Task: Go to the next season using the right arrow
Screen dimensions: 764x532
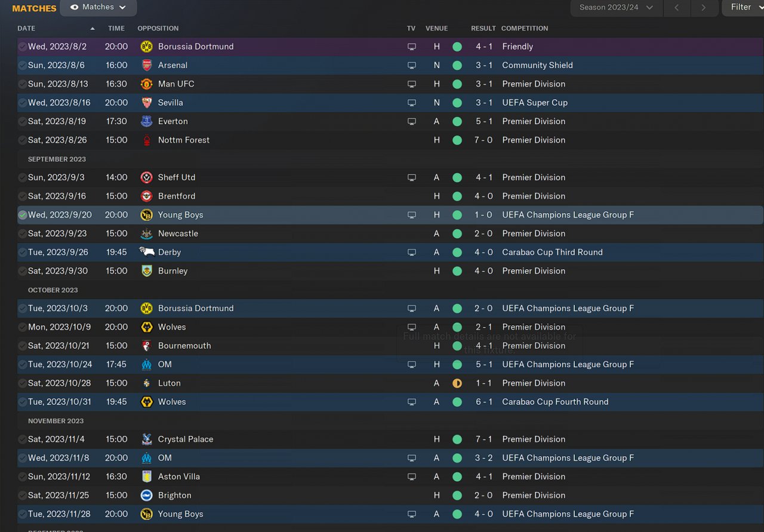Action: click(x=704, y=8)
